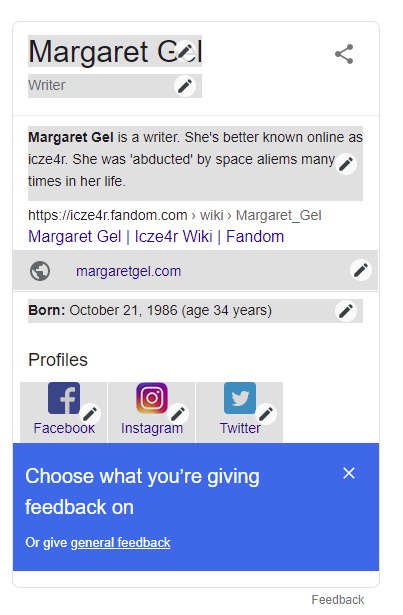Edit the description paragraph with pencil icon

pyautogui.click(x=346, y=164)
